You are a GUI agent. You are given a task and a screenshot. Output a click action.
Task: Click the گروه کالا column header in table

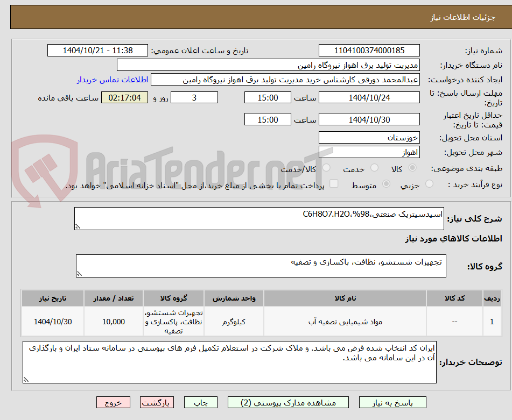(x=173, y=298)
